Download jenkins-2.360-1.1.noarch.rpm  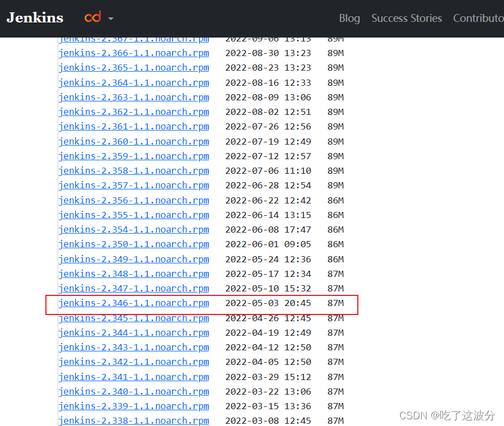(134, 142)
